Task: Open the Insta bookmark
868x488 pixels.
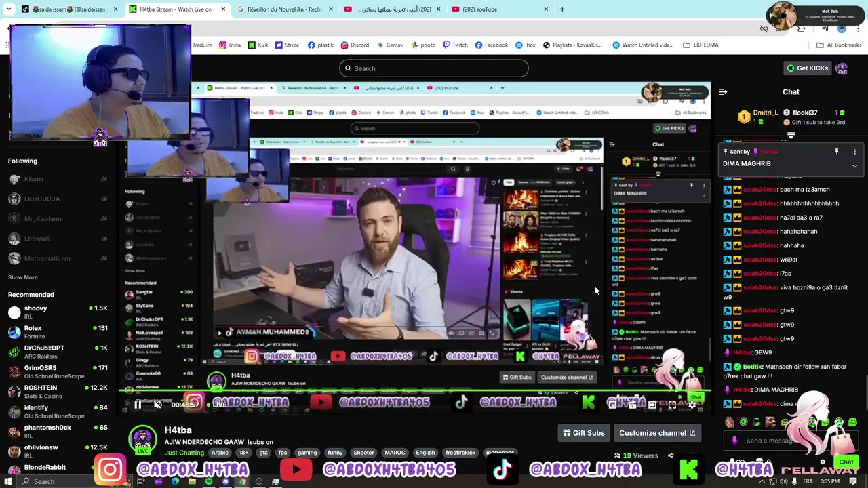Action: (x=230, y=45)
